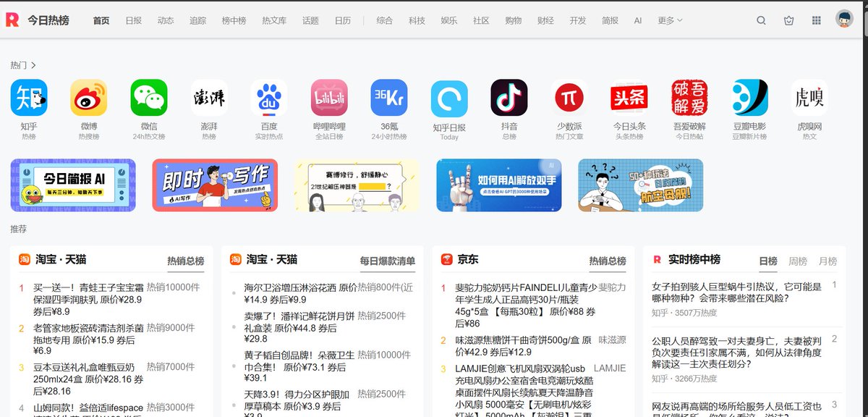Select the 财经 category tab
The image size is (868, 417).
[x=545, y=20]
